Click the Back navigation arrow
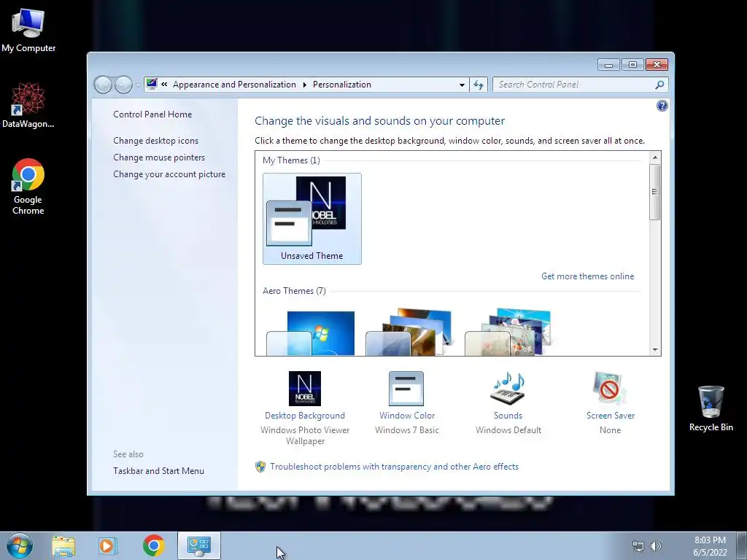The image size is (747, 560). 103,85
